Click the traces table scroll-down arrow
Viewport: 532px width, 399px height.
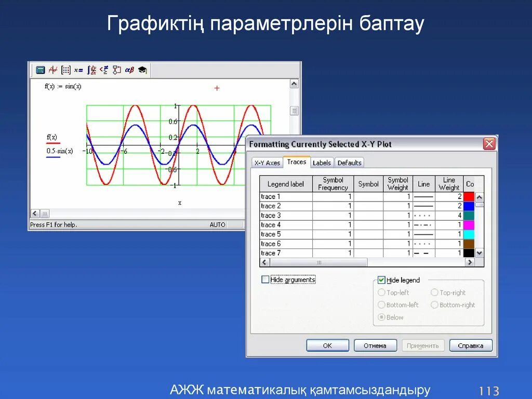pos(479,253)
